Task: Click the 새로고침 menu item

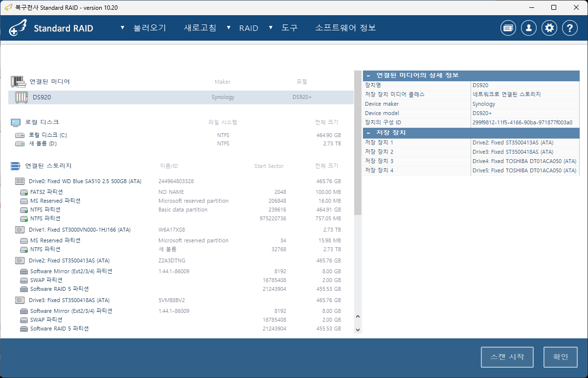Action: coord(200,28)
